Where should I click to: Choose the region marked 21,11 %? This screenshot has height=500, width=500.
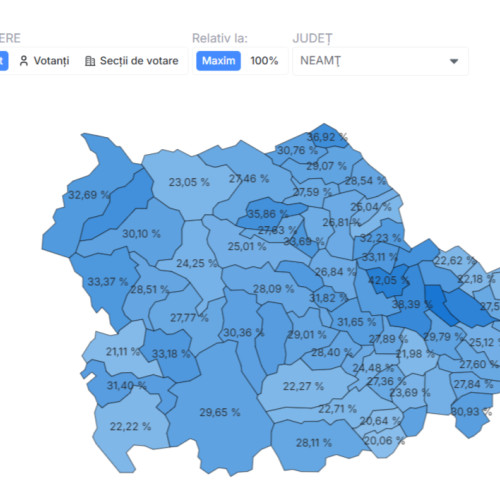coord(122,352)
